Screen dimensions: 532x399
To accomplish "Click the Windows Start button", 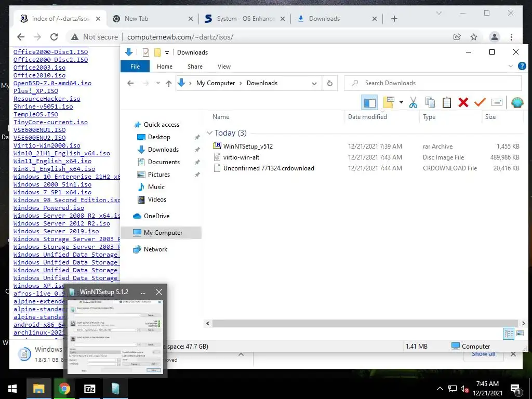I will [x=12, y=389].
